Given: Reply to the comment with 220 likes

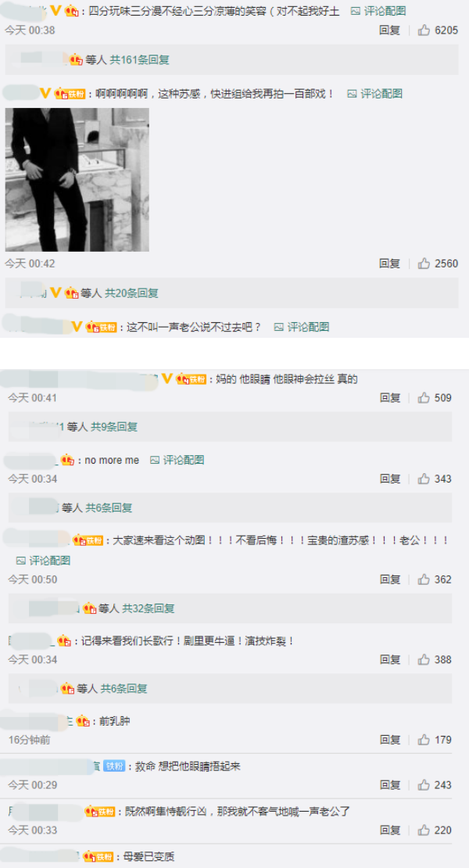Looking at the screenshot, I should click(x=390, y=830).
